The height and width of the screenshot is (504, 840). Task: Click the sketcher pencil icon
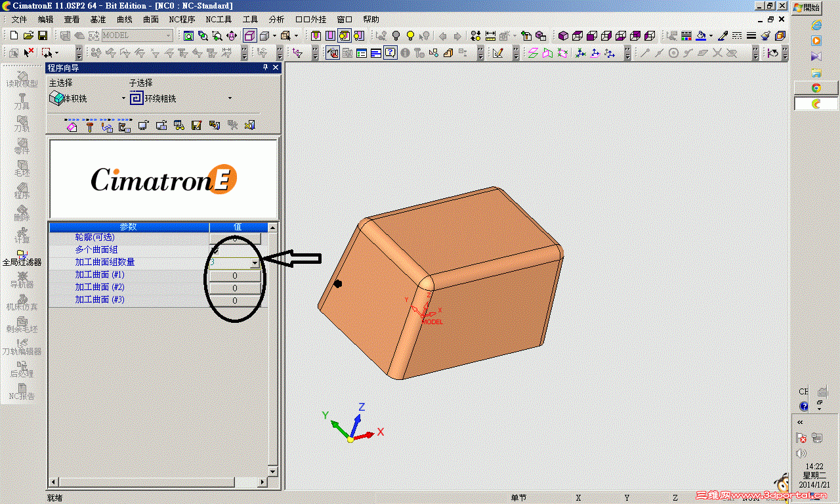(x=498, y=52)
